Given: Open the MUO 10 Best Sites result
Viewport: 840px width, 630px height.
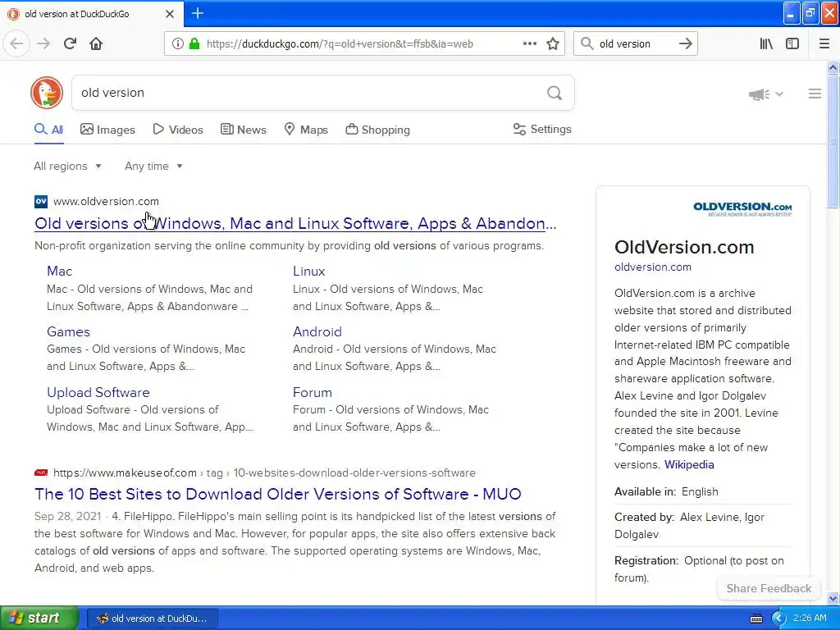Looking at the screenshot, I should 277,494.
